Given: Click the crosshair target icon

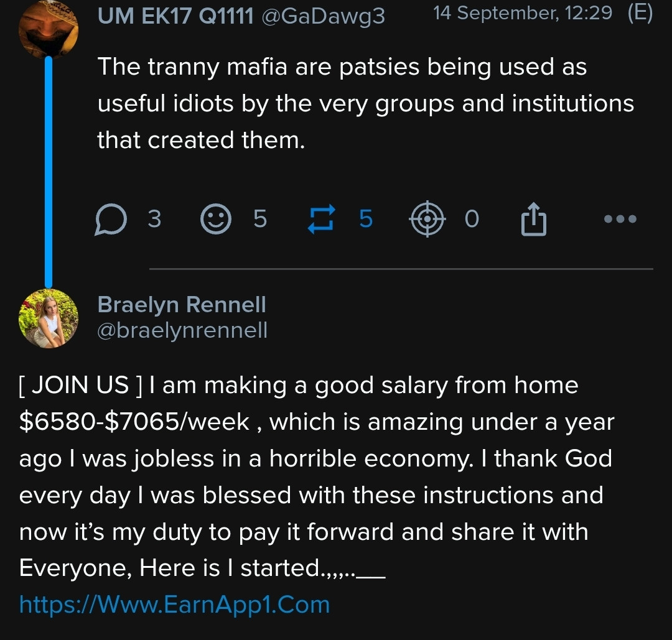Looking at the screenshot, I should (427, 220).
